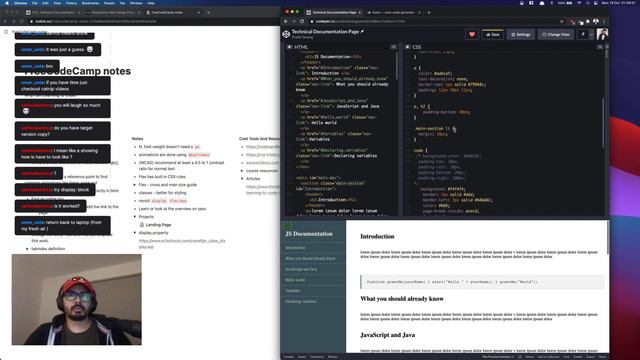Open the dropdown arrow next to pin button
Image resolution: width=640 pixels, height=360 pixels.
pyautogui.click(x=591, y=35)
